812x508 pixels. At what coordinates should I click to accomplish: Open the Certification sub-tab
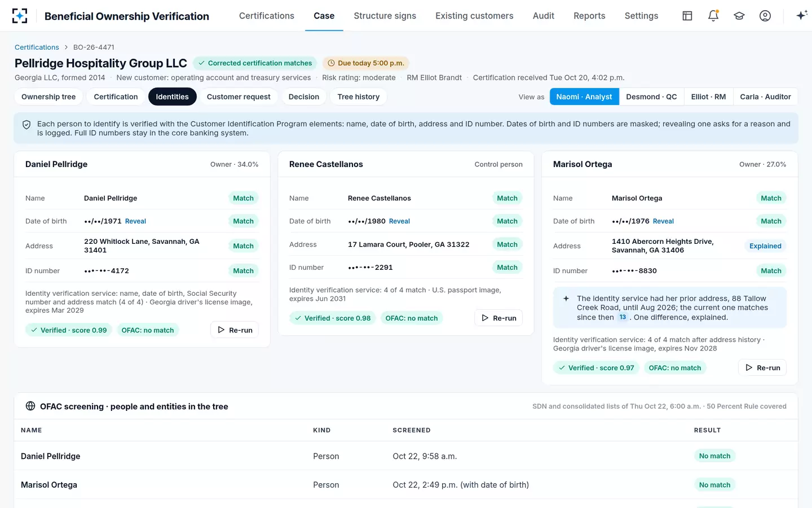116,97
